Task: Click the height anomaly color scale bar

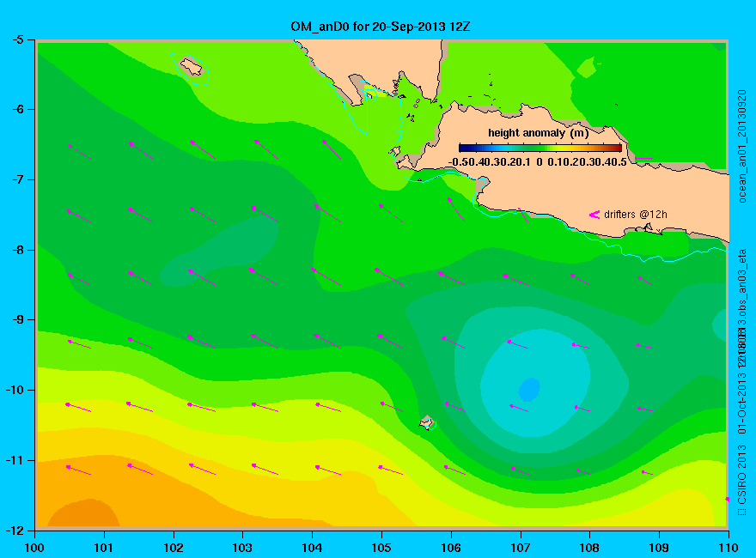Action: pos(540,148)
